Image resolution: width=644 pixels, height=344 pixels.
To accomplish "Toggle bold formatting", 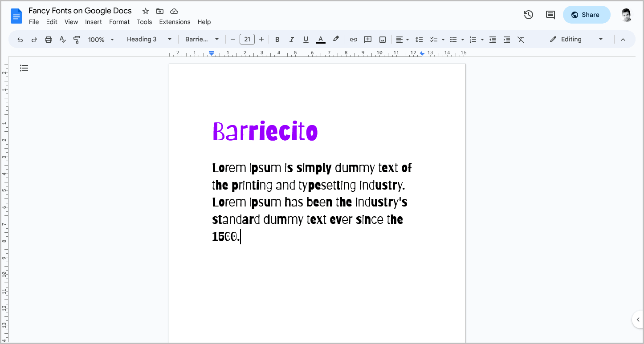I will 277,39.
